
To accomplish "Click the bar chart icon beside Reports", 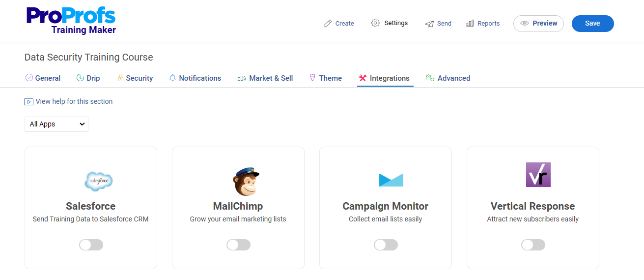I will pos(470,23).
